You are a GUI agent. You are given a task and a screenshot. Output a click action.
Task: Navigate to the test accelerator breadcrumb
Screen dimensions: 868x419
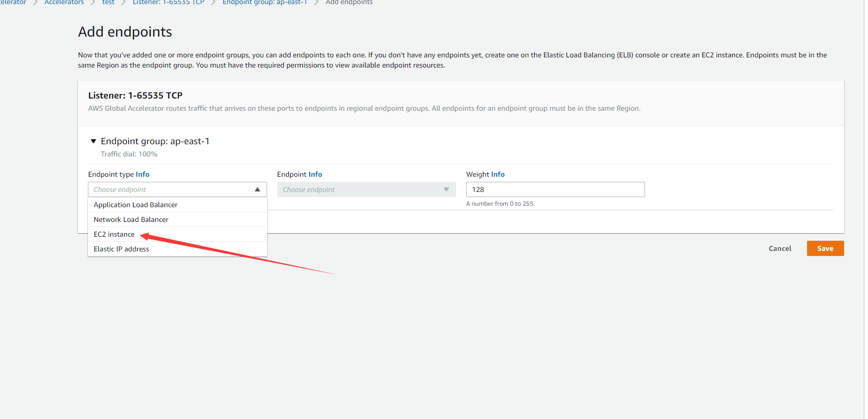(x=108, y=3)
